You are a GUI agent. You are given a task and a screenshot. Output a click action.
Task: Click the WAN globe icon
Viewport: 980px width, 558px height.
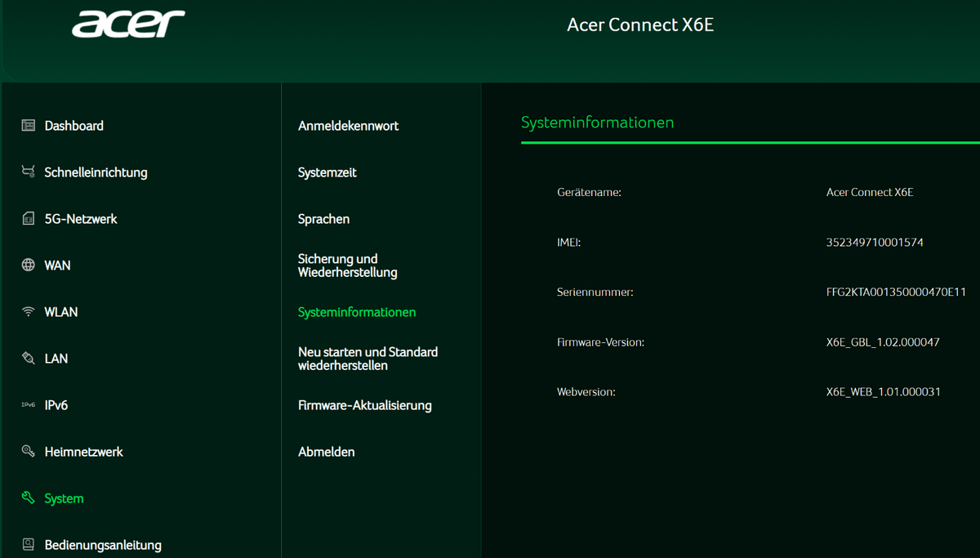29,266
